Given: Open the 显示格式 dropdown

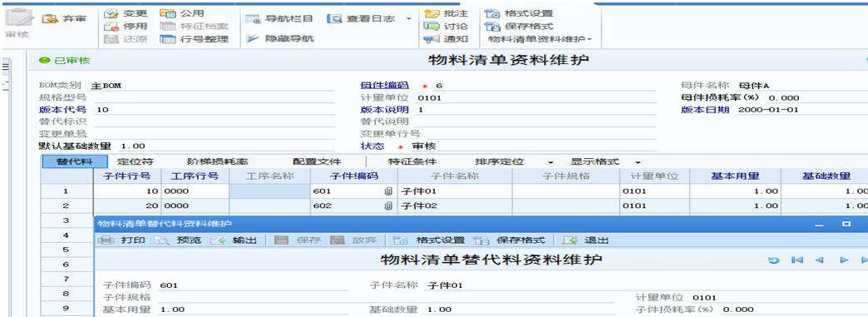Looking at the screenshot, I should tap(638, 162).
